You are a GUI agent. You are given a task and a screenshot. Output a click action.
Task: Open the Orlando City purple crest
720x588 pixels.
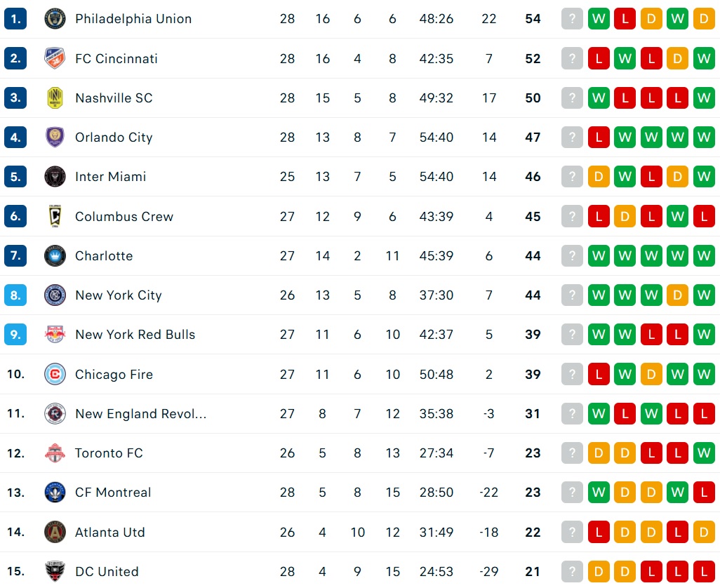[x=55, y=138]
